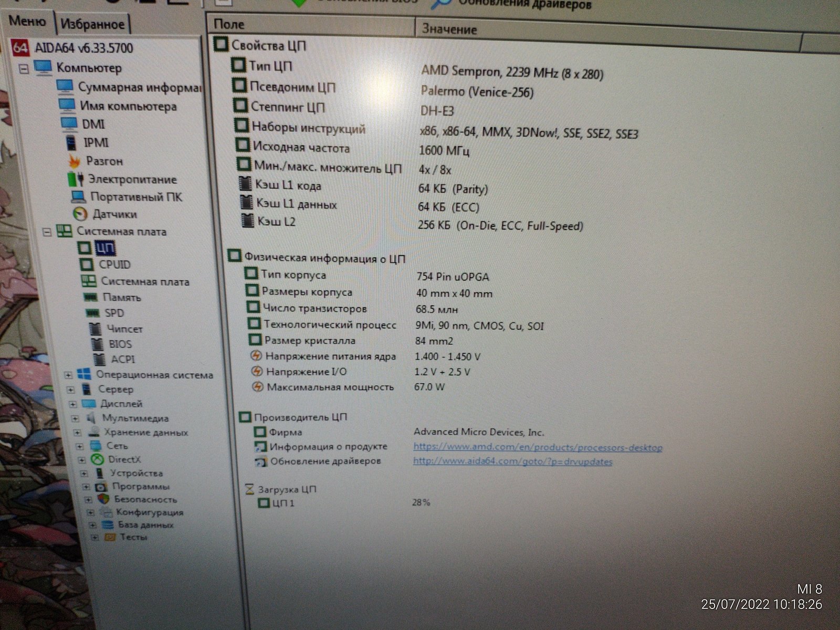The height and width of the screenshot is (630, 840).
Task: Click the DirectX Xbox icon
Action: tap(97, 460)
